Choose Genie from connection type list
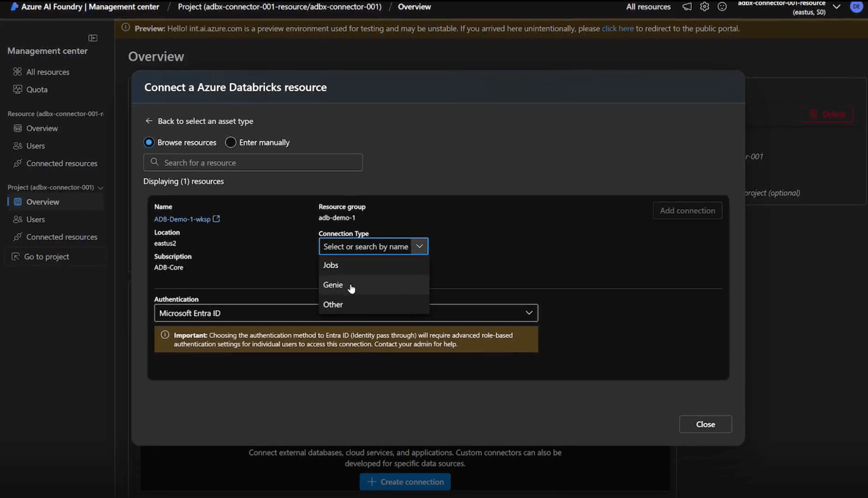Screen dimensions: 868x498 [333, 285]
